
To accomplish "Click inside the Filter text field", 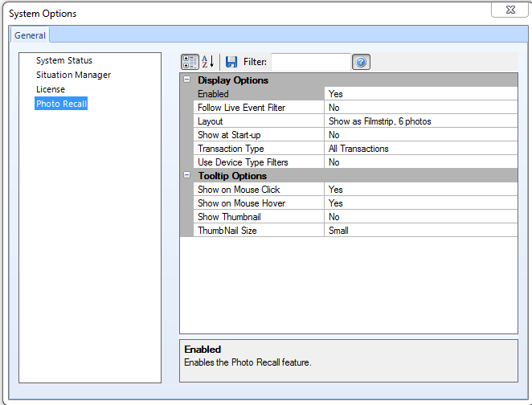I will [x=310, y=62].
